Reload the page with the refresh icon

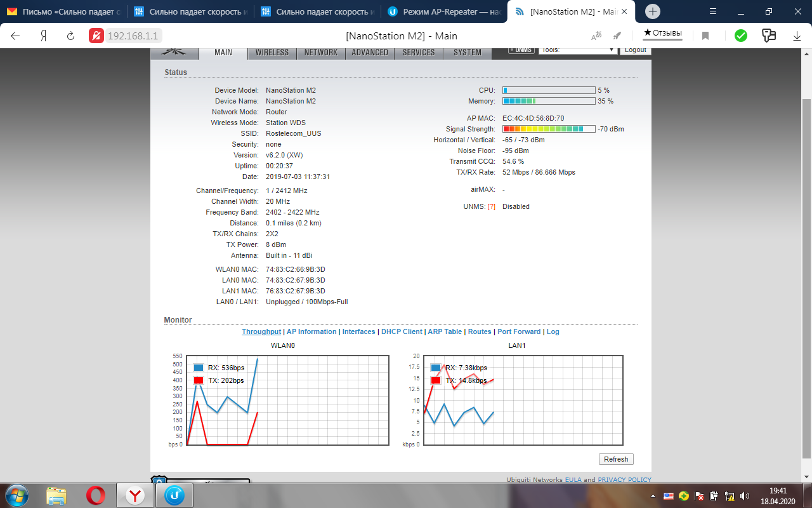70,36
